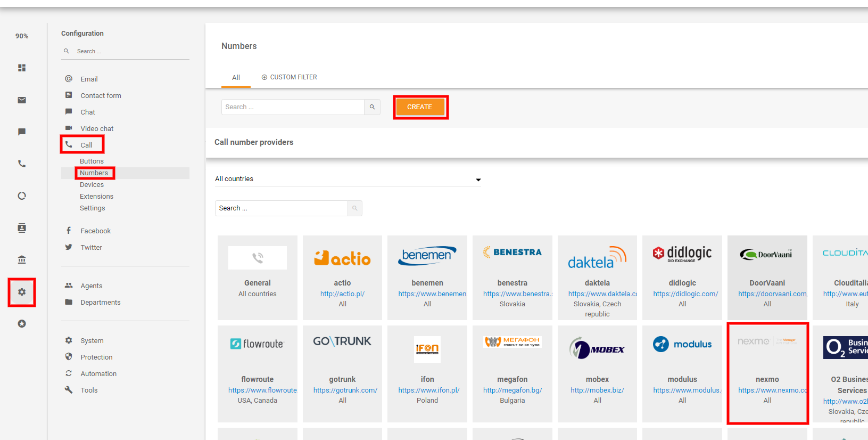Click the Video chat camera icon

69,128
